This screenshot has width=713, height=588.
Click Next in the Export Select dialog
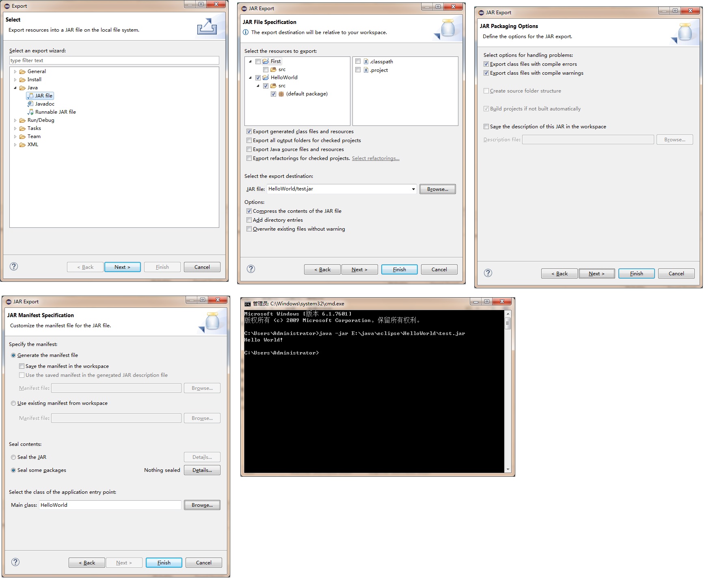pyautogui.click(x=122, y=267)
